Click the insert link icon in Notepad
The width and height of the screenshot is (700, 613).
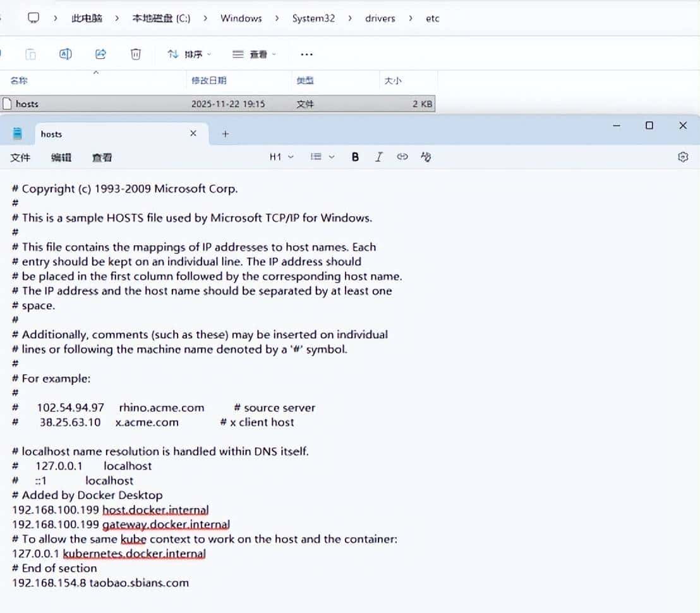402,157
